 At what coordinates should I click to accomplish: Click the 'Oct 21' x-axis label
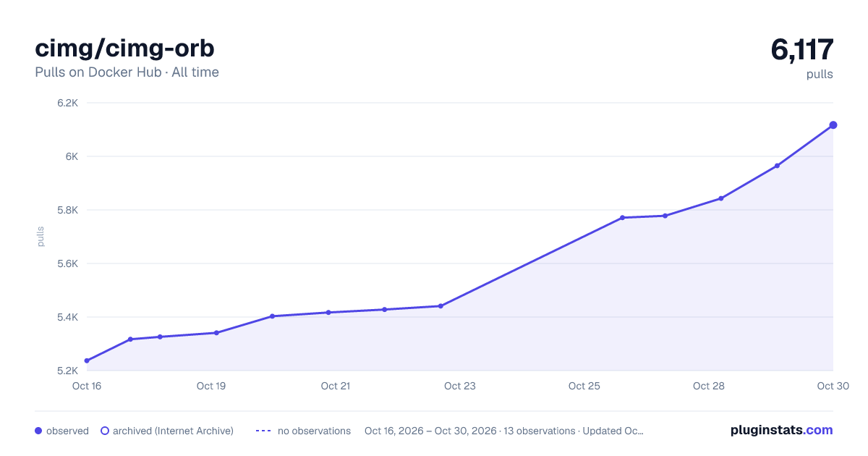click(336, 386)
